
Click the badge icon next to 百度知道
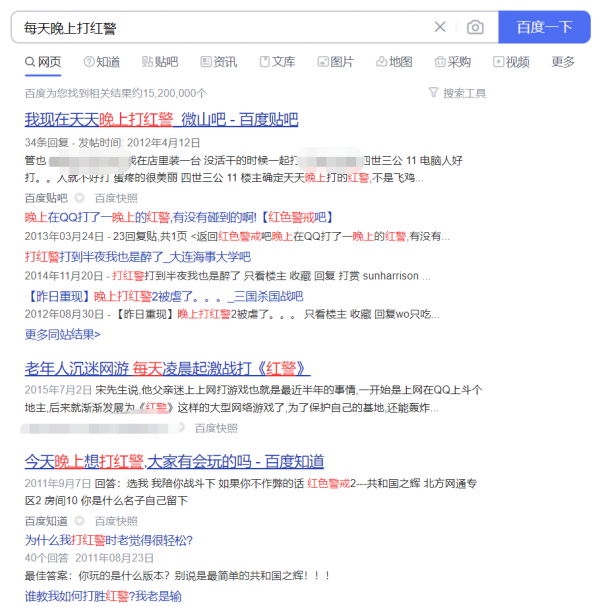coord(79,521)
